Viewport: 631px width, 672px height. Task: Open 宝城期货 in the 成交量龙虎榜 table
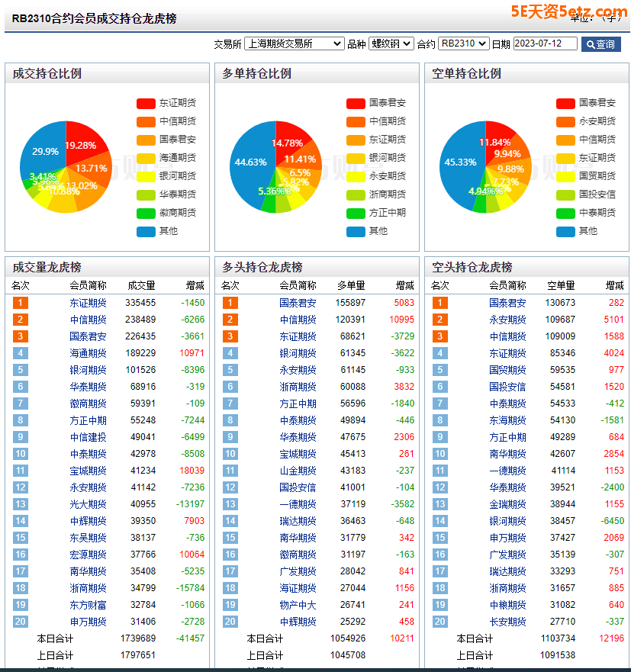[88, 471]
